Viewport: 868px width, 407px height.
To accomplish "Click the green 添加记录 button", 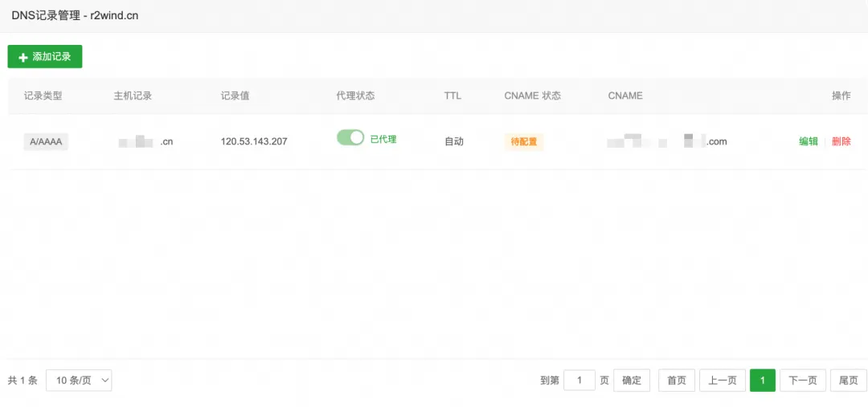I will tap(45, 56).
